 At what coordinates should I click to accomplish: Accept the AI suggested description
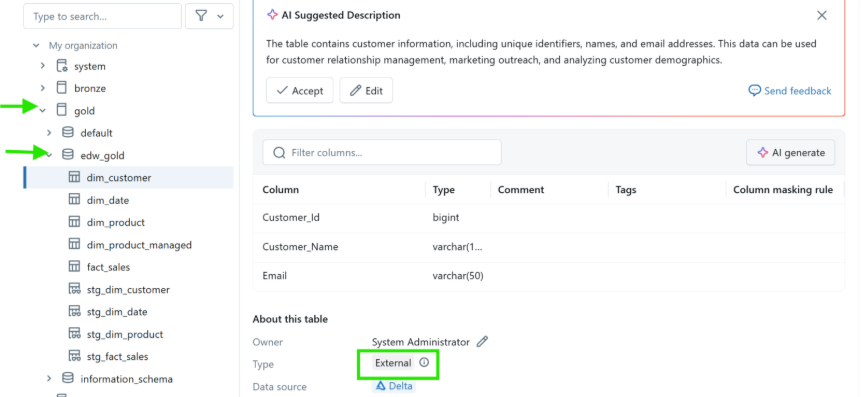click(300, 91)
